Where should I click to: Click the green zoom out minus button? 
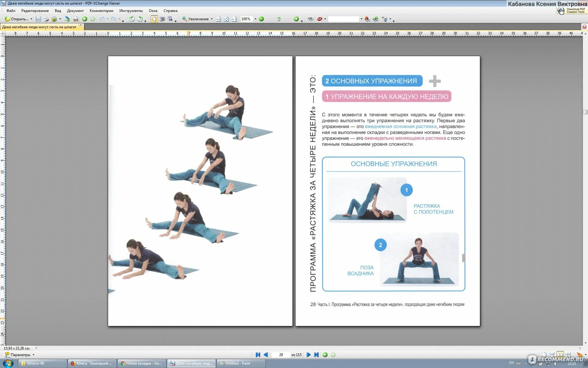(x=261, y=19)
